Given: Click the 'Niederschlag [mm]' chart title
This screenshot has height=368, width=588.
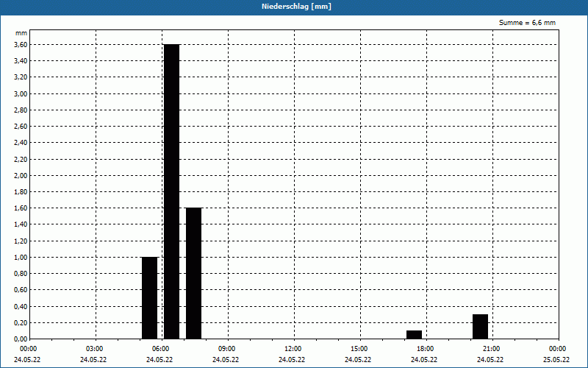Looking at the screenshot, I should tap(296, 7).
